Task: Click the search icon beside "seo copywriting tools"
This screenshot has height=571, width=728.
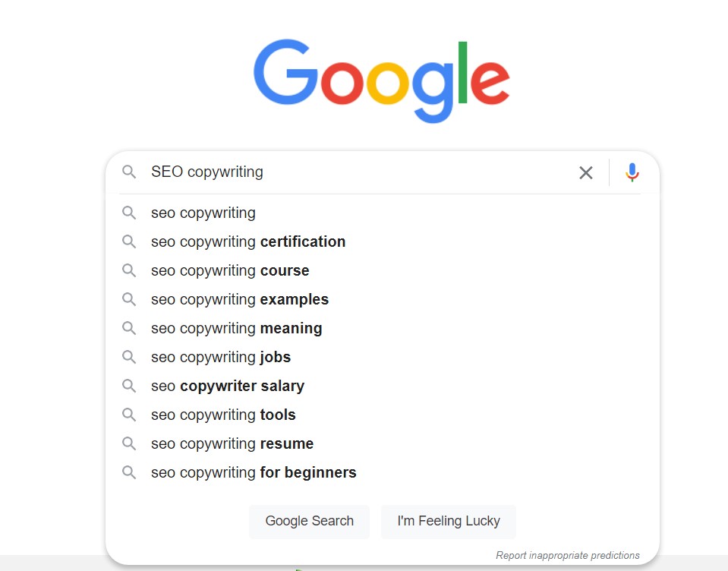Action: click(129, 415)
